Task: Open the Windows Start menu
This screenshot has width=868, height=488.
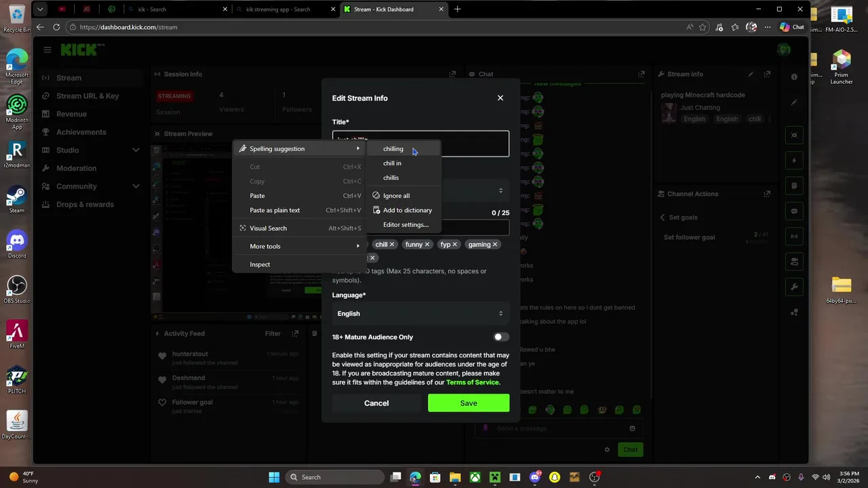Action: (x=274, y=477)
